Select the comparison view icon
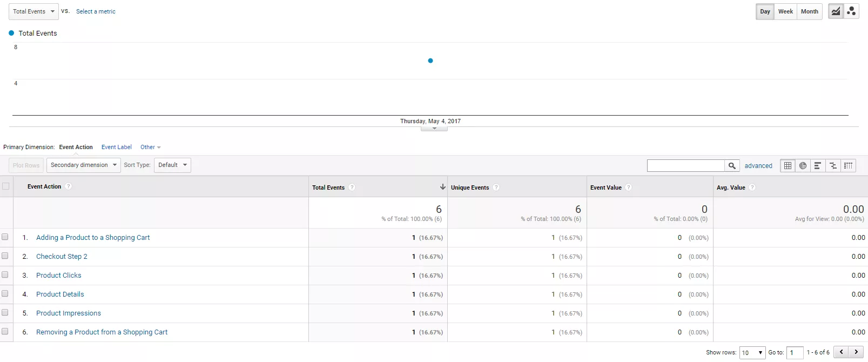This screenshot has width=868, height=362. 833,166
